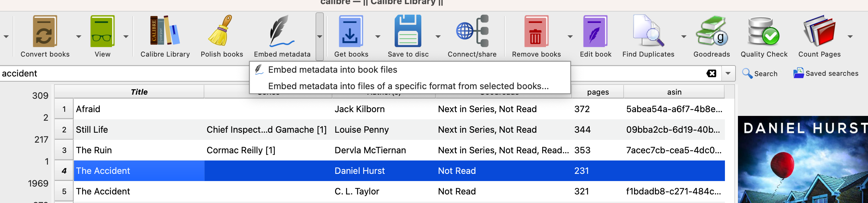868x203 pixels.
Task: Click the Remove books trash icon
Action: [536, 32]
